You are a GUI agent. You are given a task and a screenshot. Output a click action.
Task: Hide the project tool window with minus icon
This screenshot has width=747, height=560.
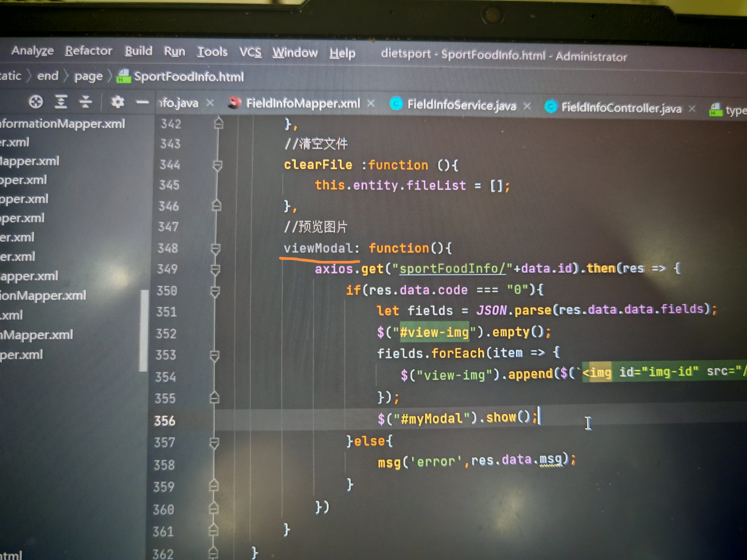click(142, 102)
